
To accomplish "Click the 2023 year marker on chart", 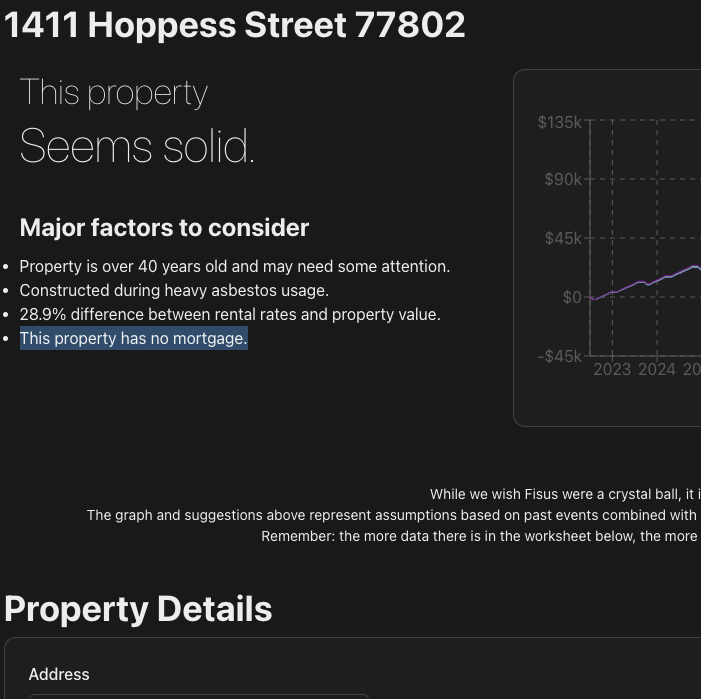I will [x=612, y=369].
